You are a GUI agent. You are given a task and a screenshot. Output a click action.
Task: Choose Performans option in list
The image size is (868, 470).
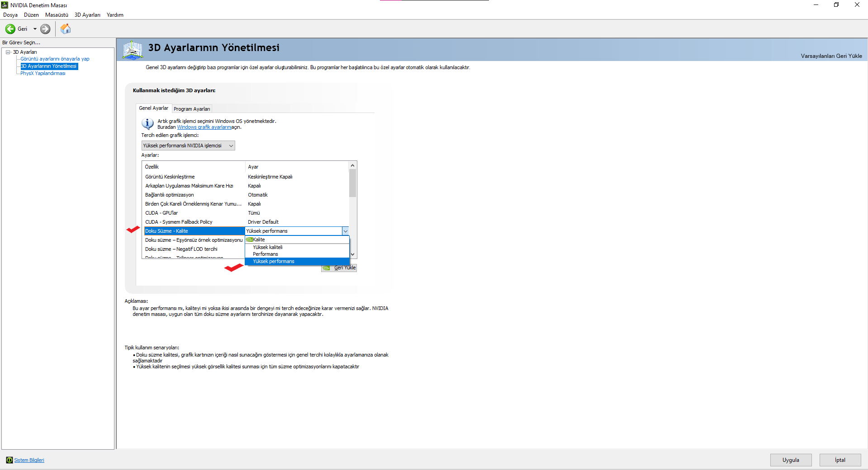297,254
